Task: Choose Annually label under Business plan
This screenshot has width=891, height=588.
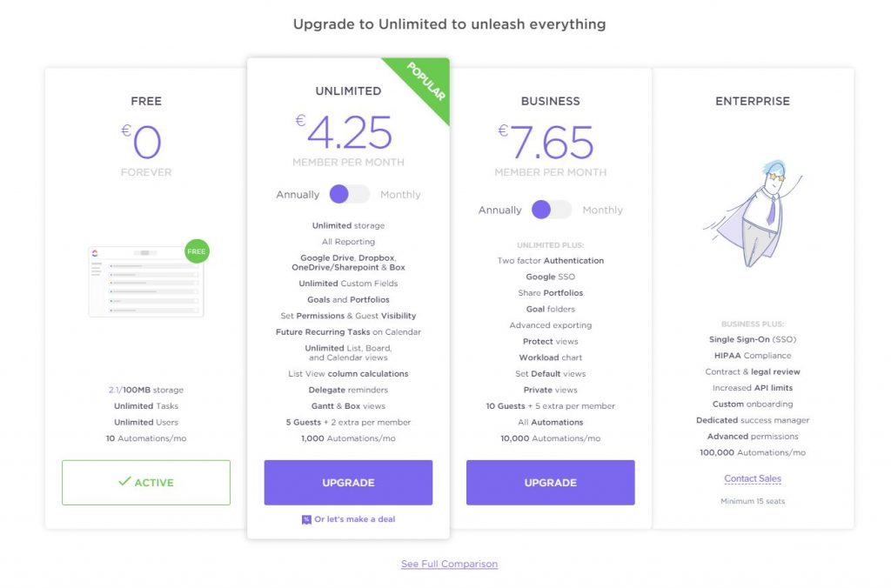Action: (x=500, y=210)
